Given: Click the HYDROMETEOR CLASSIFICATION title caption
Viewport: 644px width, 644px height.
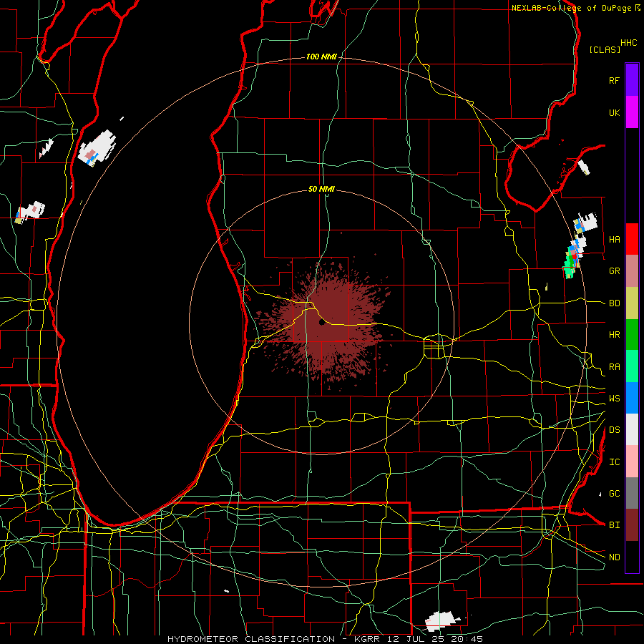Looking at the screenshot, I should [251, 639].
